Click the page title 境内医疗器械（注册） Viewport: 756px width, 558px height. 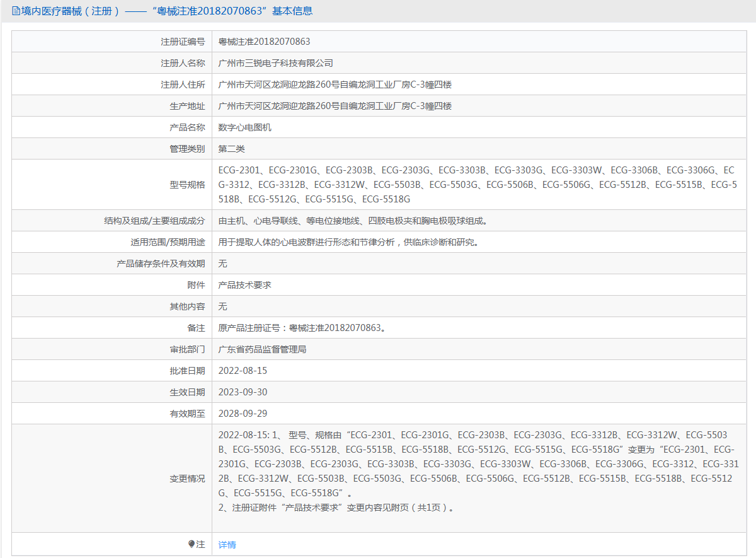click(71, 11)
